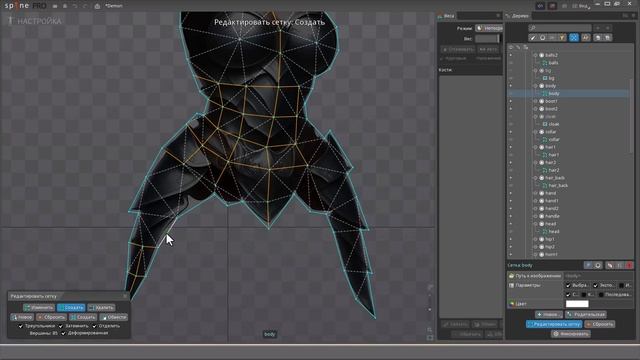Viewport: 640px width, 360px height.
Task: Toggle the Последова... parameter checkbox
Action: (x=601, y=294)
